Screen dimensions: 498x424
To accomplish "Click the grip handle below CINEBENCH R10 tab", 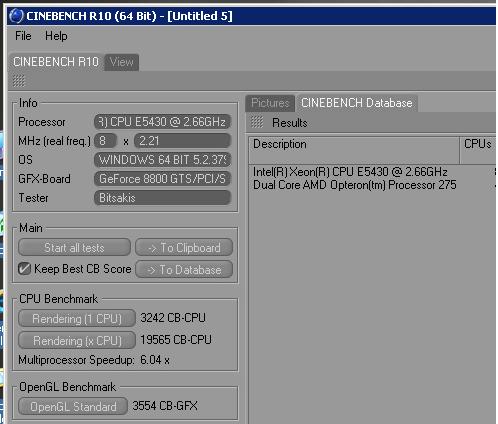I will pos(19,81).
